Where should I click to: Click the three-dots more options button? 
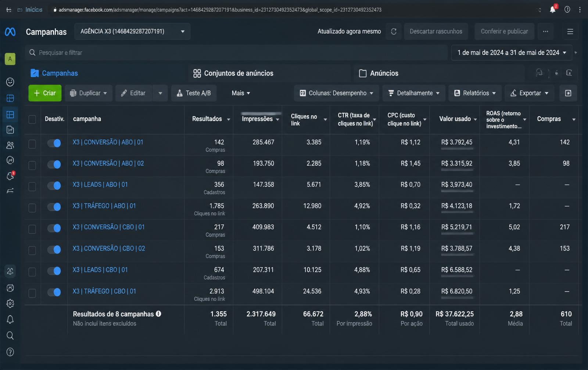pyautogui.click(x=545, y=32)
